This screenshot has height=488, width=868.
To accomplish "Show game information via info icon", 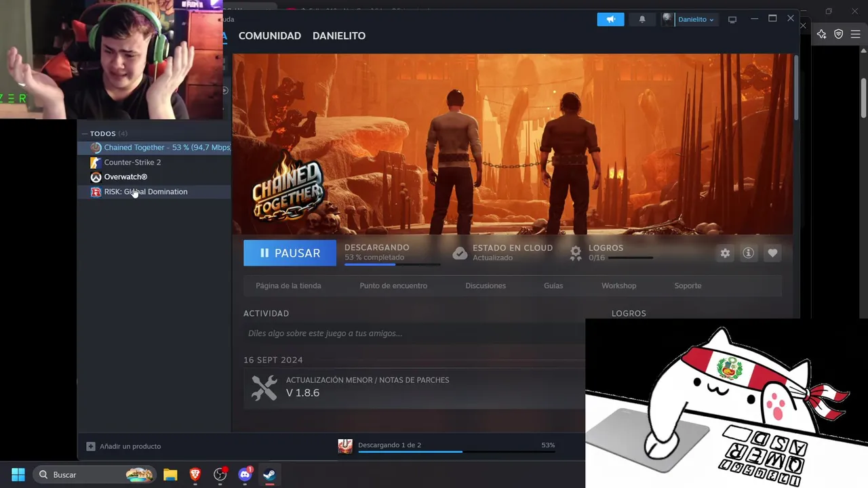I will pyautogui.click(x=748, y=253).
